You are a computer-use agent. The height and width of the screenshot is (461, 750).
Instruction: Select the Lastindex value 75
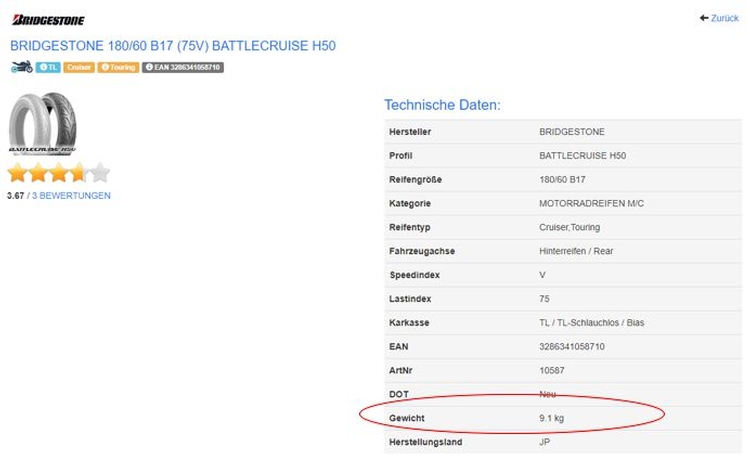544,299
